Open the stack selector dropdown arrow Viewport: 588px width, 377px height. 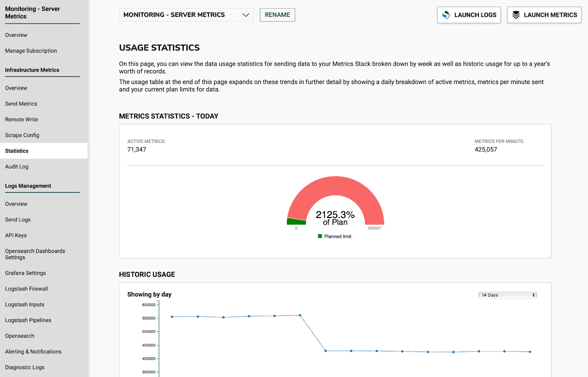246,15
